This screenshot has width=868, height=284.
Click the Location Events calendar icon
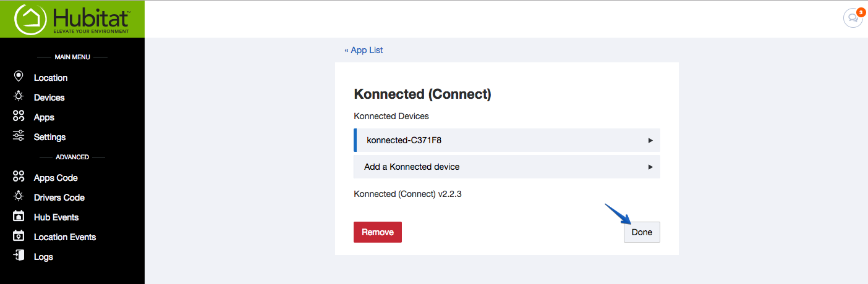19,236
